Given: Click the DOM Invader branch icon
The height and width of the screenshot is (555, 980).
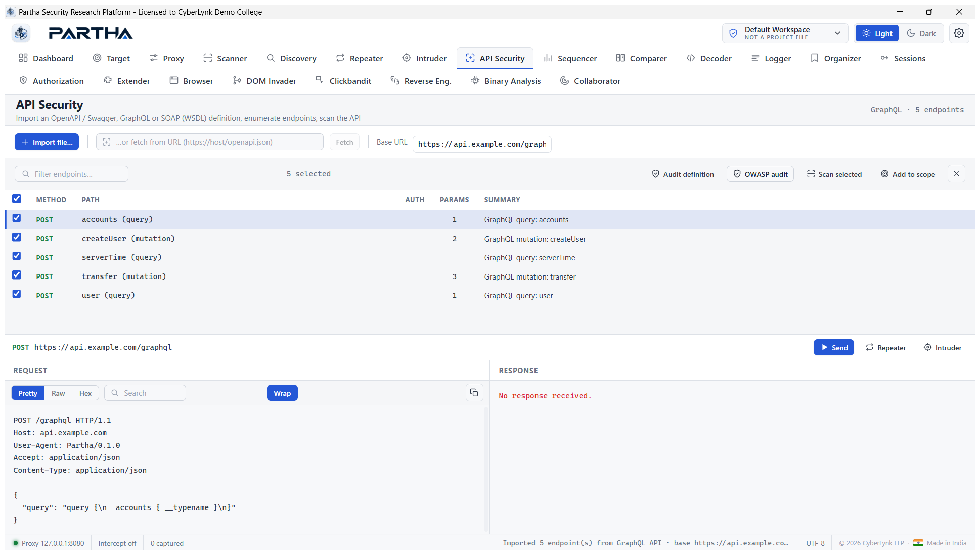Looking at the screenshot, I should (237, 81).
